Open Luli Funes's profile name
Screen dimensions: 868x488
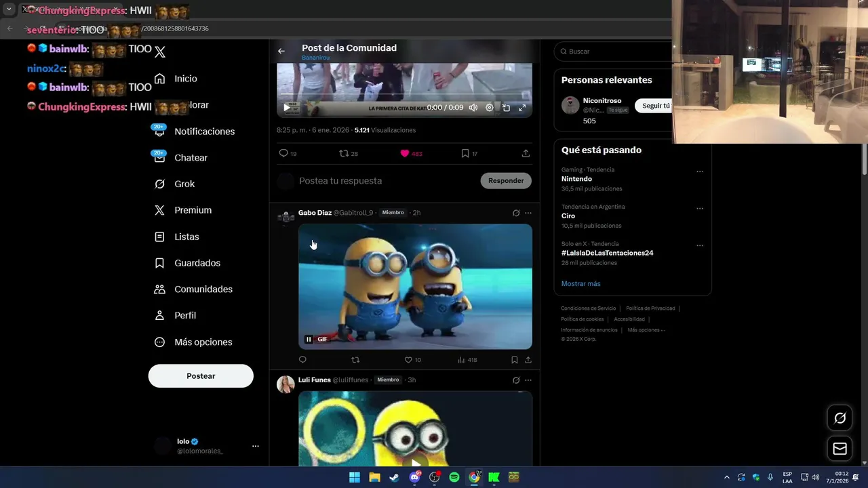(314, 380)
